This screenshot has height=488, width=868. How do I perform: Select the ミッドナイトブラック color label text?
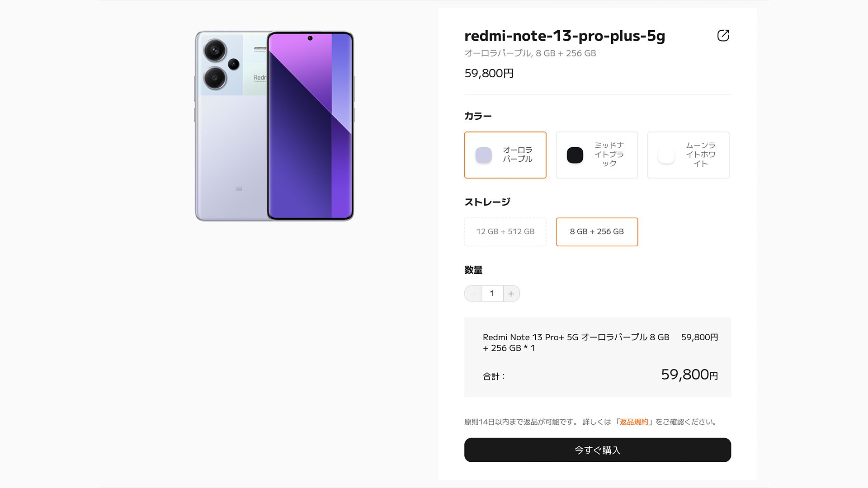click(x=609, y=155)
